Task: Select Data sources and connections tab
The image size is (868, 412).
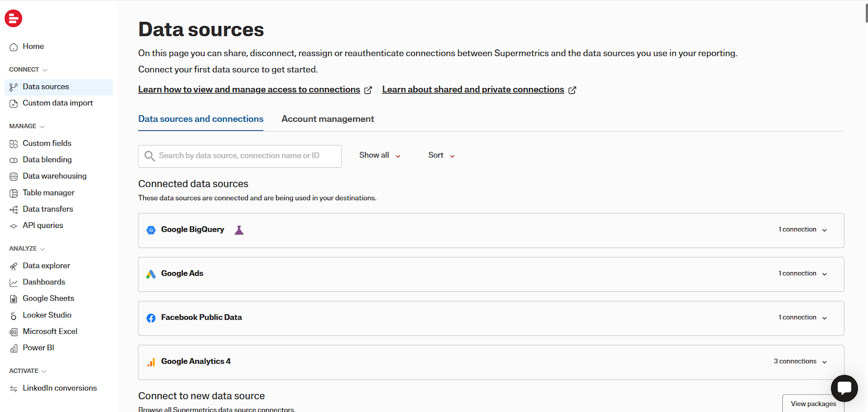Action: tap(201, 119)
